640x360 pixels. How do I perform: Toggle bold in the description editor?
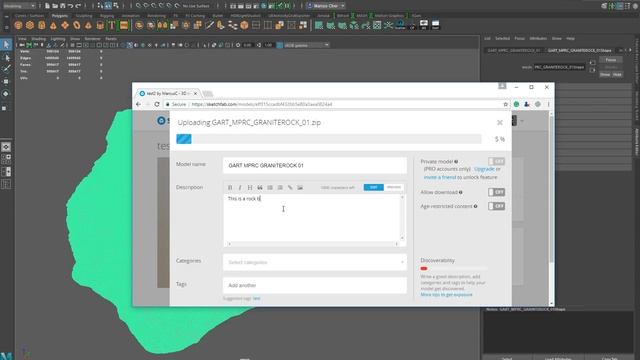point(230,187)
